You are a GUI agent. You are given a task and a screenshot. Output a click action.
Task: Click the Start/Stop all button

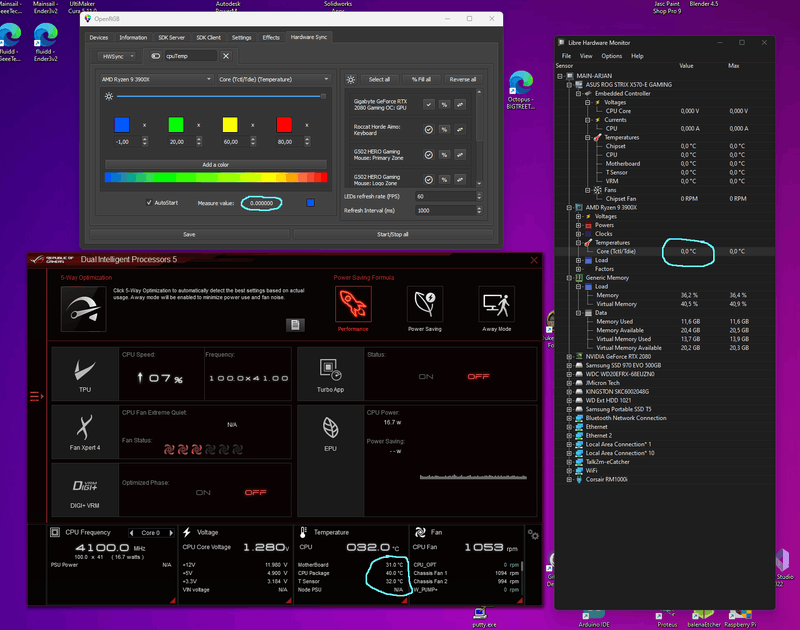pos(392,235)
